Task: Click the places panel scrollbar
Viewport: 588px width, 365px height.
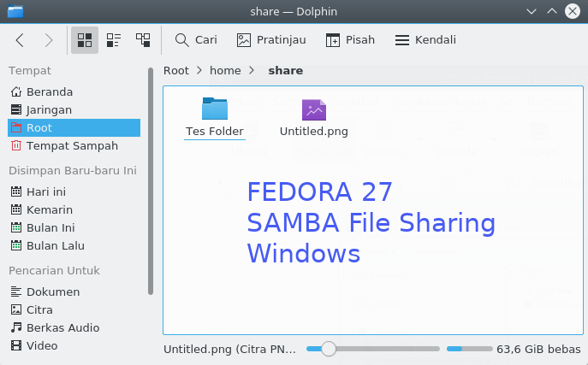Action: click(x=151, y=181)
